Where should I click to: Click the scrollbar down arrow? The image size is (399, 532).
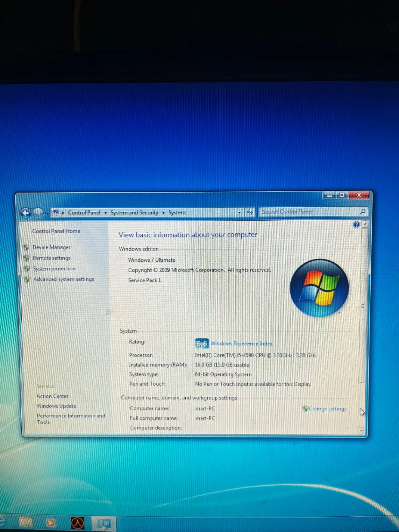pos(361,430)
